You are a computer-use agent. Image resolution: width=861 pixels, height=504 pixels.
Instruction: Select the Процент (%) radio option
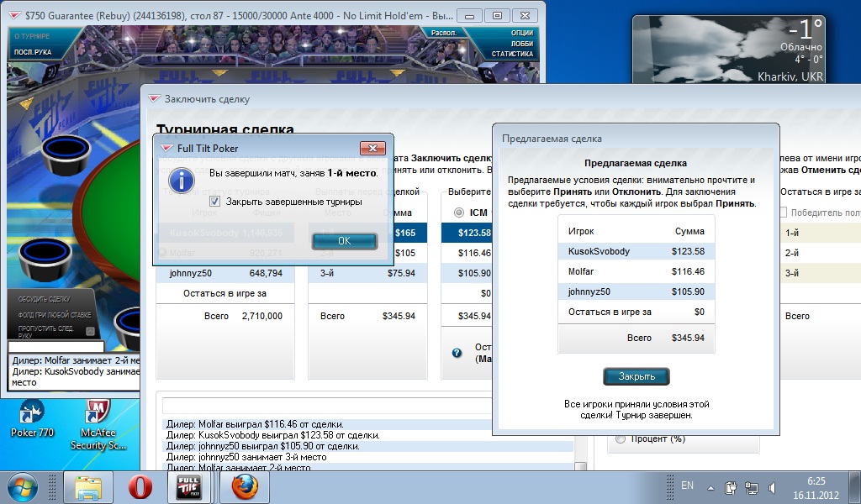(x=621, y=438)
